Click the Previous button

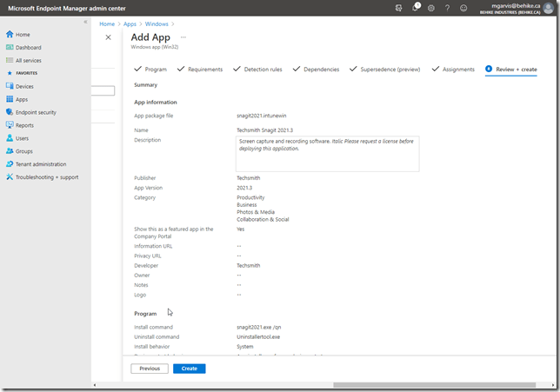pyautogui.click(x=150, y=369)
